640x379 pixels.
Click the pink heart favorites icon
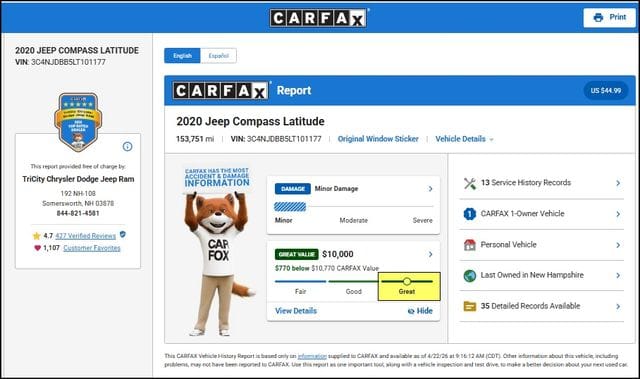tap(37, 248)
